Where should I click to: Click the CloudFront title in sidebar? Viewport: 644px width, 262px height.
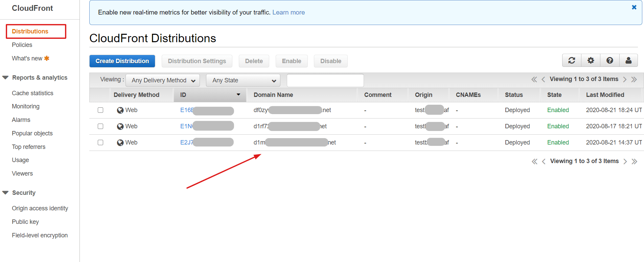coord(32,8)
